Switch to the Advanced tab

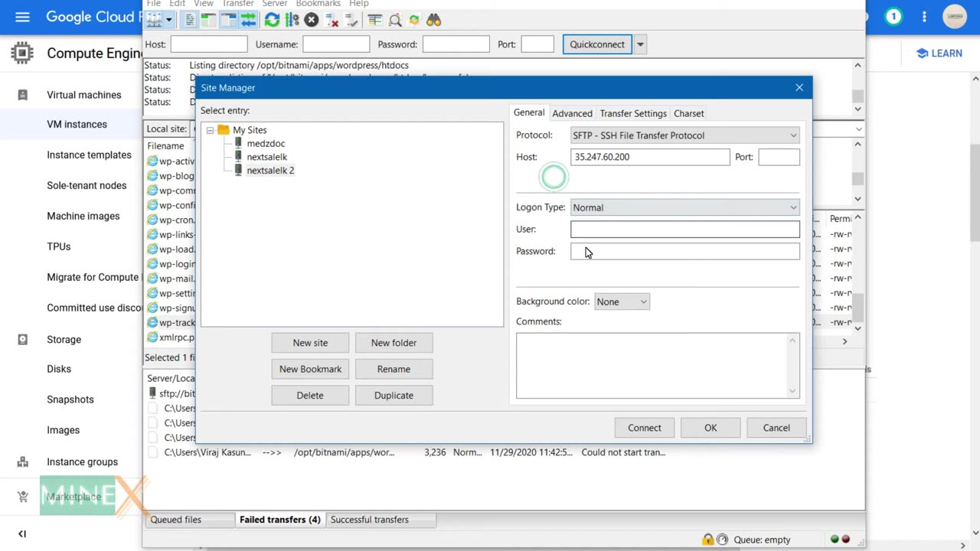tap(572, 113)
